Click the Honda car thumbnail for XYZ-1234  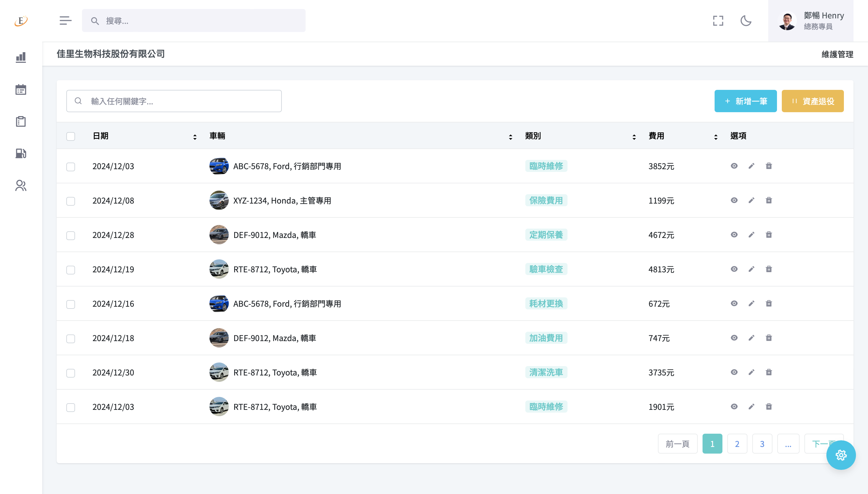(219, 200)
